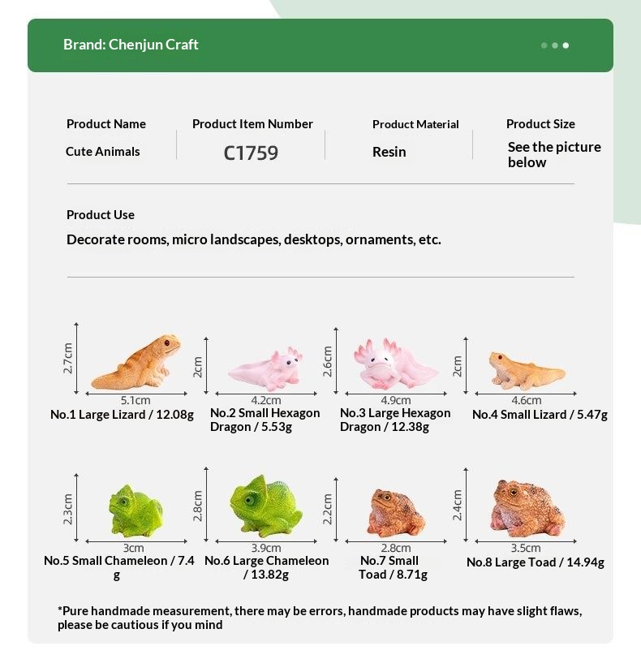This screenshot has height=672, width=641.
Task: Click the Large Hexagon Dragon axolotl image
Action: point(395,364)
